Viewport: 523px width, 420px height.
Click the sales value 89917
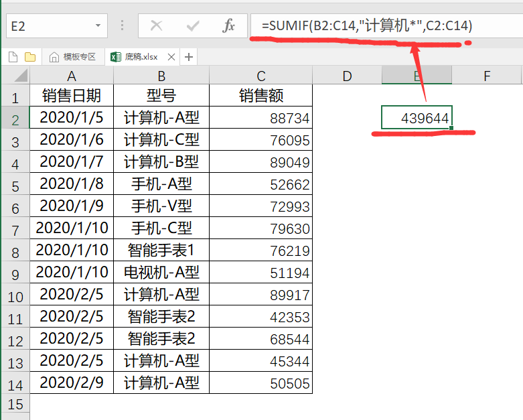(x=261, y=294)
